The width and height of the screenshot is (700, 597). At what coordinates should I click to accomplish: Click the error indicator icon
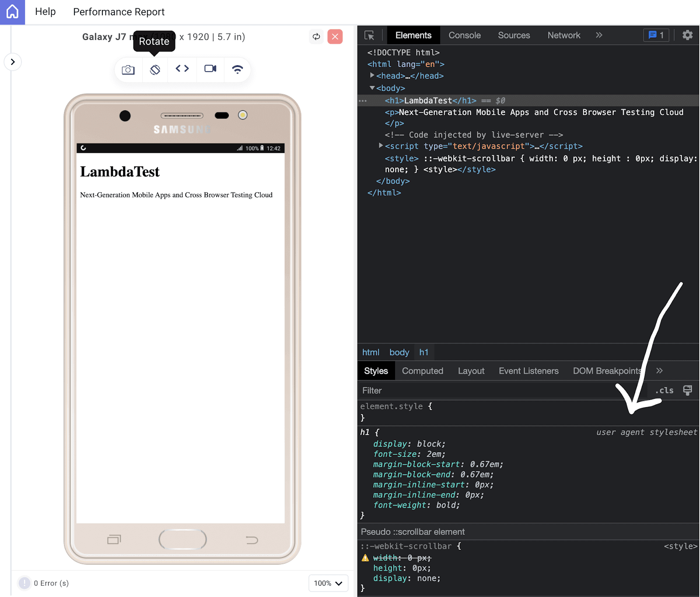tap(24, 583)
